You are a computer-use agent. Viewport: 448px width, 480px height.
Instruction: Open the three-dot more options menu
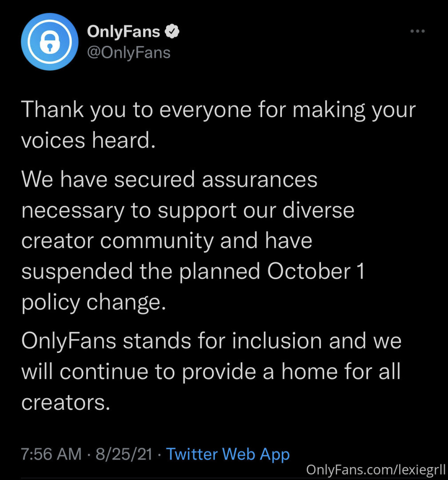coord(417,32)
